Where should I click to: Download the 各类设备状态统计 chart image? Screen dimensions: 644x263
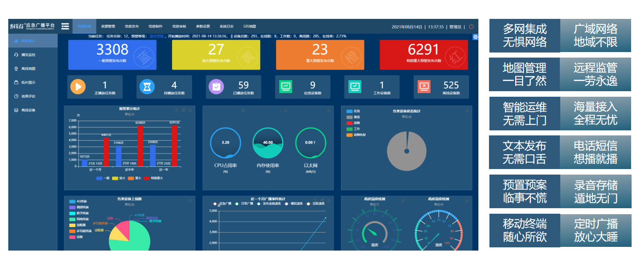(467, 110)
